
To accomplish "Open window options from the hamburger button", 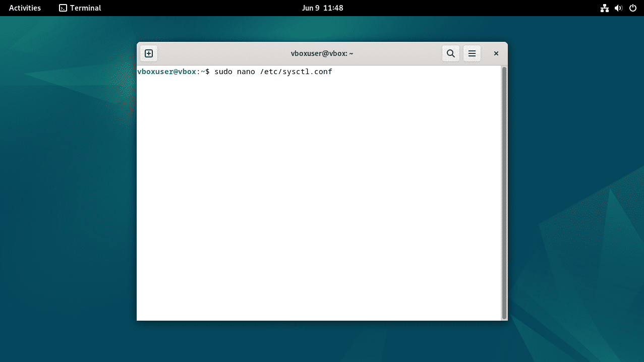I will (x=472, y=53).
